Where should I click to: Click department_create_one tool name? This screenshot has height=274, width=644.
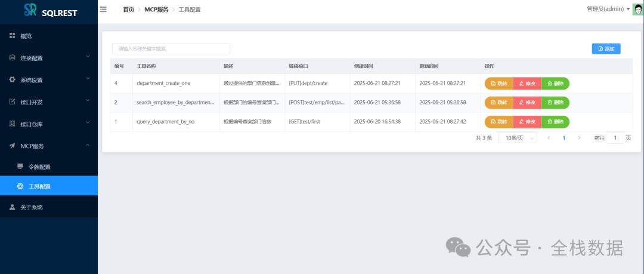[x=163, y=83]
